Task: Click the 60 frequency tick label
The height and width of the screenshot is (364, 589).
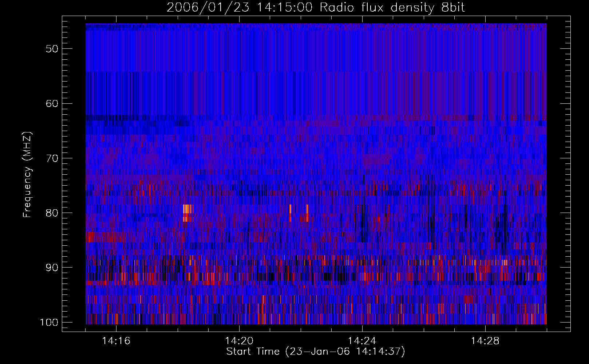Action: [52, 103]
